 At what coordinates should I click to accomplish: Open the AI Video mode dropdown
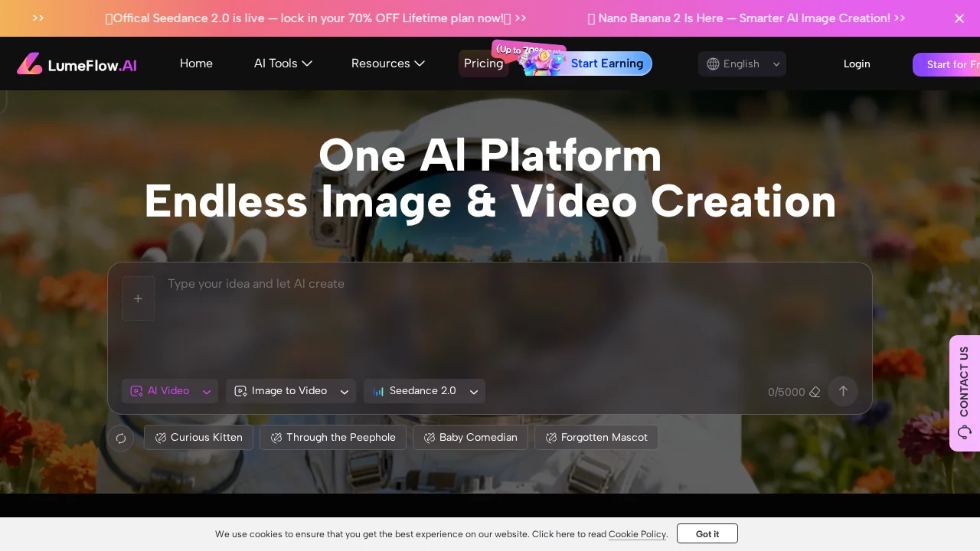(206, 391)
